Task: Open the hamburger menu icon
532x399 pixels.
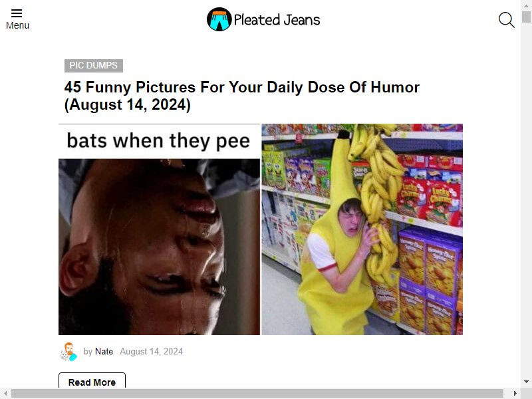Action: 17,13
